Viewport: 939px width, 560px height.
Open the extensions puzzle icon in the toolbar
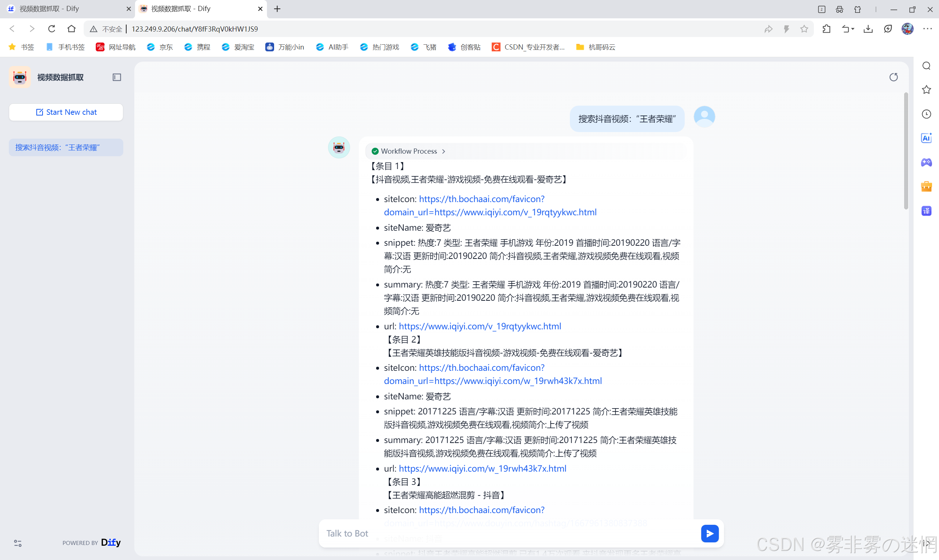coord(826,29)
